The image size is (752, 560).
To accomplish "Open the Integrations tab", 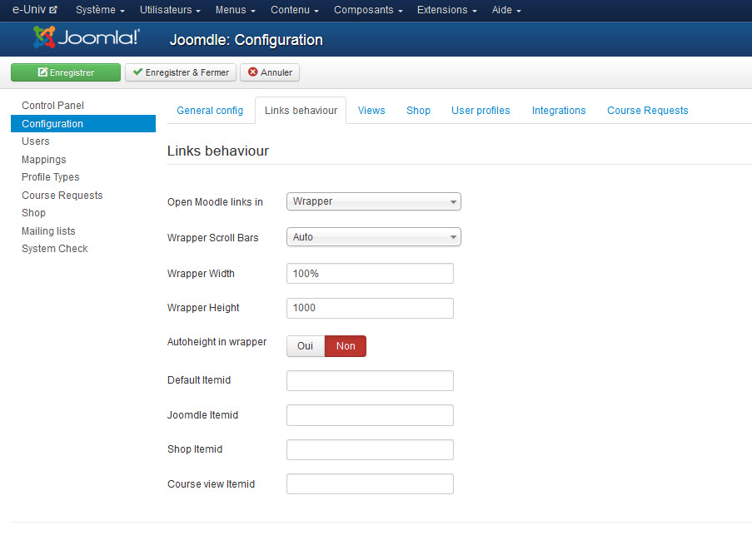I will [x=559, y=111].
